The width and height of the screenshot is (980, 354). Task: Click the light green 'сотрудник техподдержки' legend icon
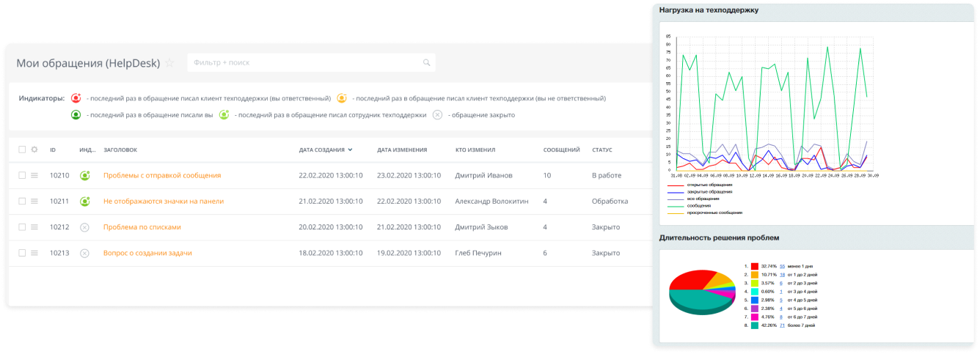point(224,115)
